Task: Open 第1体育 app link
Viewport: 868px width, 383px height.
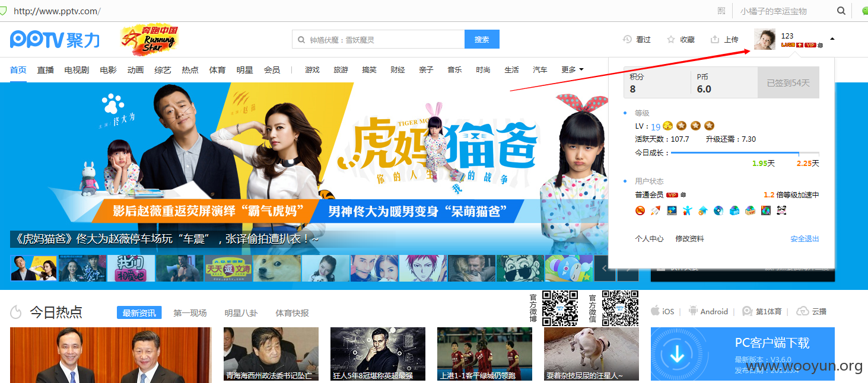Action: pos(761,311)
